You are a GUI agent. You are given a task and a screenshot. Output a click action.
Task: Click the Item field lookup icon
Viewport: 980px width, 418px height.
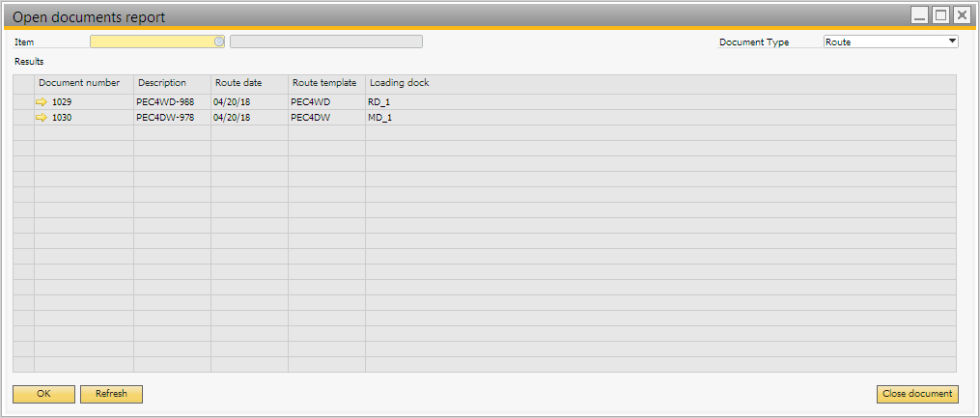pyautogui.click(x=219, y=42)
